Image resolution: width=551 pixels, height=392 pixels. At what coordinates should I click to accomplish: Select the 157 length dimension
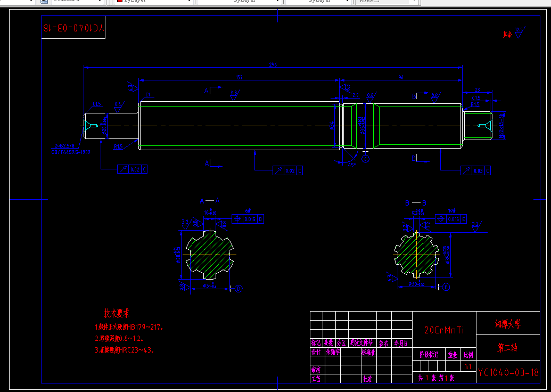point(240,77)
